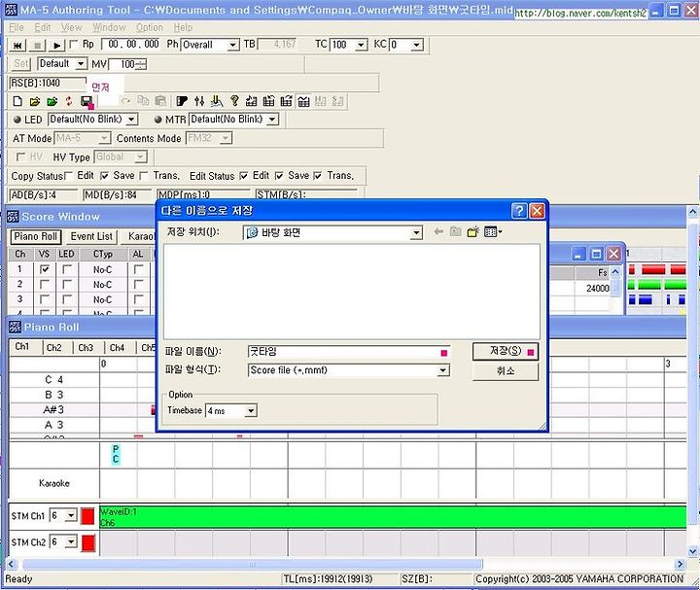
Task: Click the MV 100 stepper arrows
Action: 141,65
